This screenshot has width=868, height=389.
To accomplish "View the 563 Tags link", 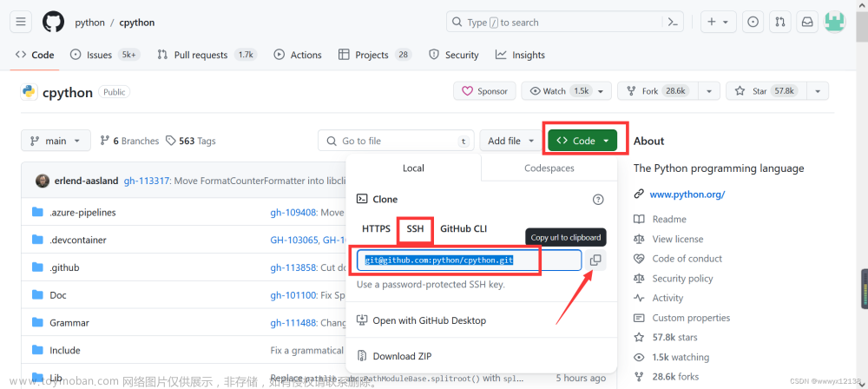I will [191, 141].
